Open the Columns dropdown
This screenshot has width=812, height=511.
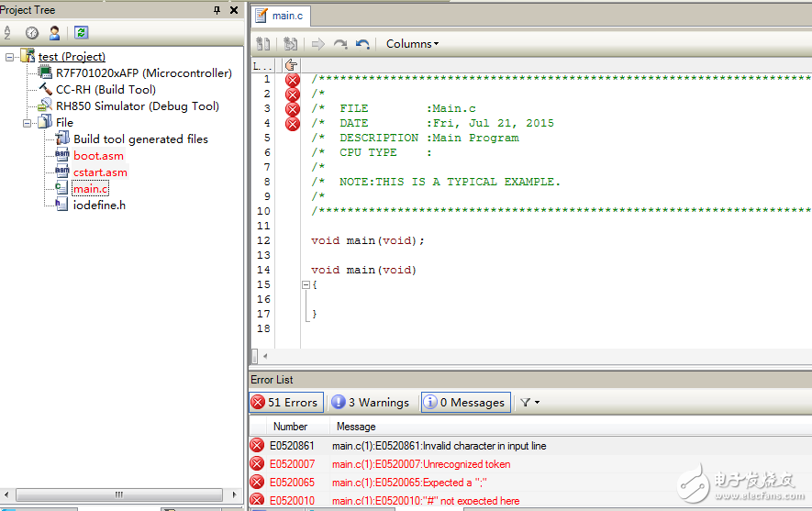pyautogui.click(x=412, y=44)
